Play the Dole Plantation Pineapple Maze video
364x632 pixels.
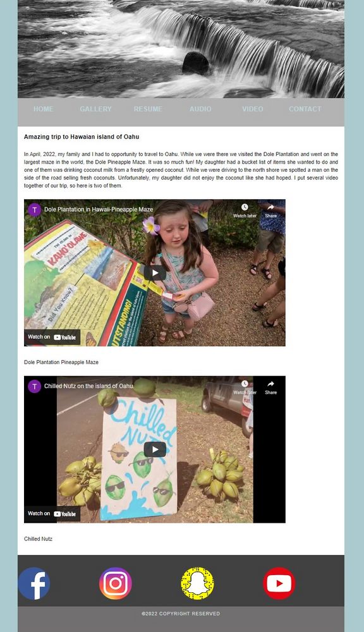point(155,273)
